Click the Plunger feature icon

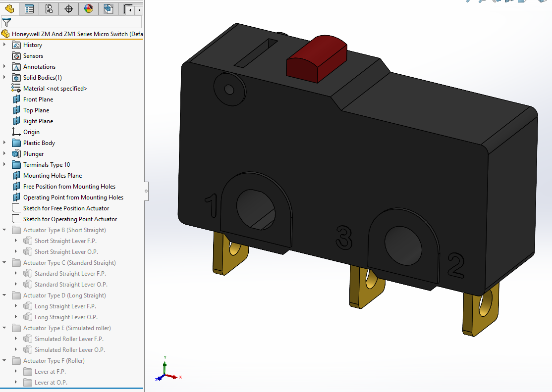point(16,153)
